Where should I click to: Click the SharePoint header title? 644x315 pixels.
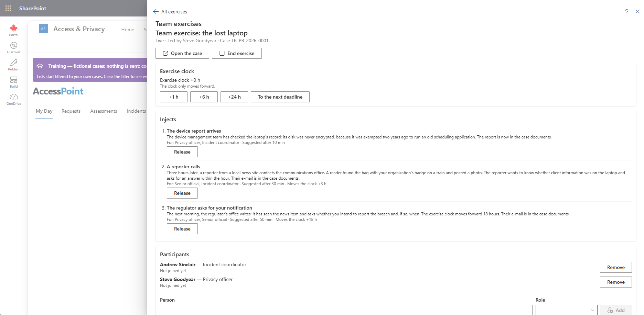point(33,8)
